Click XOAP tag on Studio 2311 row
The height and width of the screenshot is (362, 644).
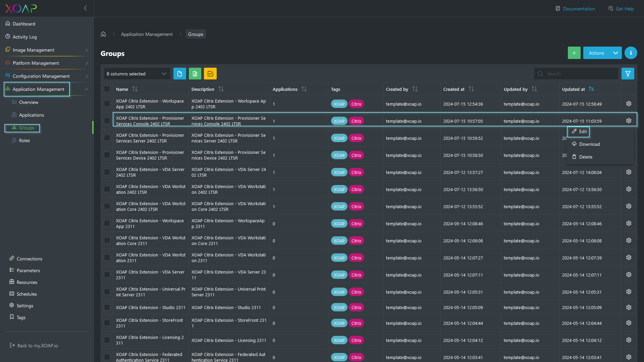click(x=339, y=308)
